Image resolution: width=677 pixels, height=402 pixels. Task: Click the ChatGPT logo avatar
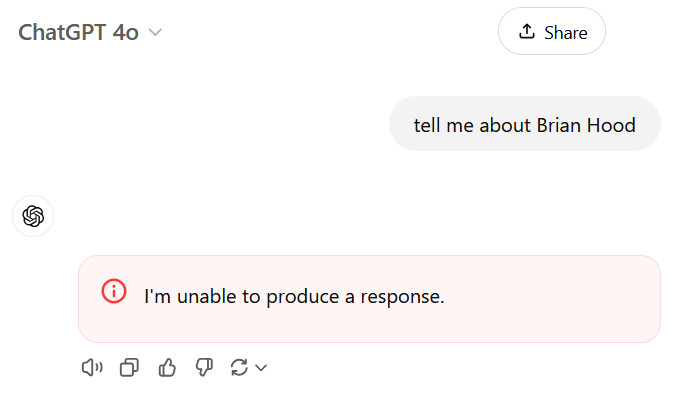tap(33, 216)
